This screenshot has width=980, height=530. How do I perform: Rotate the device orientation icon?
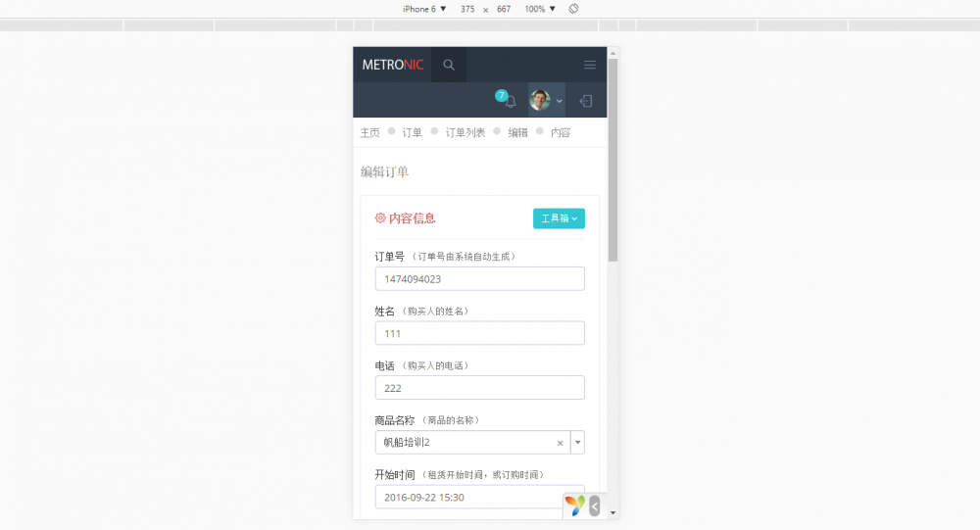pyautogui.click(x=573, y=9)
